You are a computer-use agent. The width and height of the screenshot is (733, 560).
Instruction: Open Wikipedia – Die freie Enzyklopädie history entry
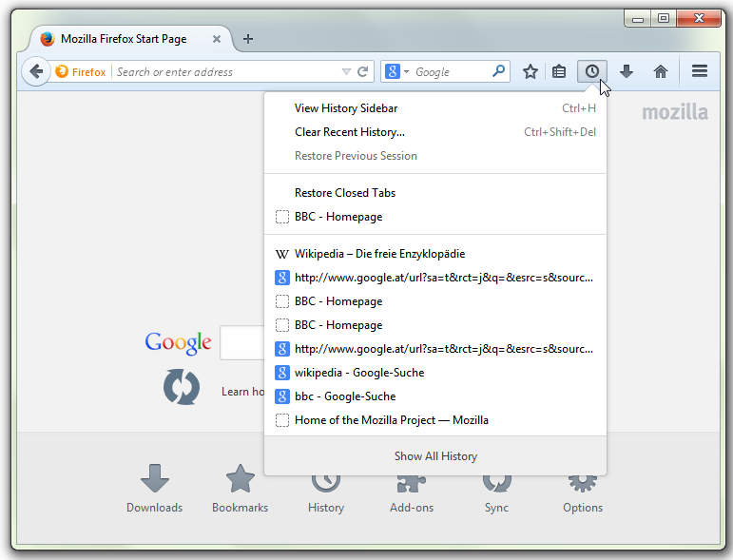click(379, 254)
